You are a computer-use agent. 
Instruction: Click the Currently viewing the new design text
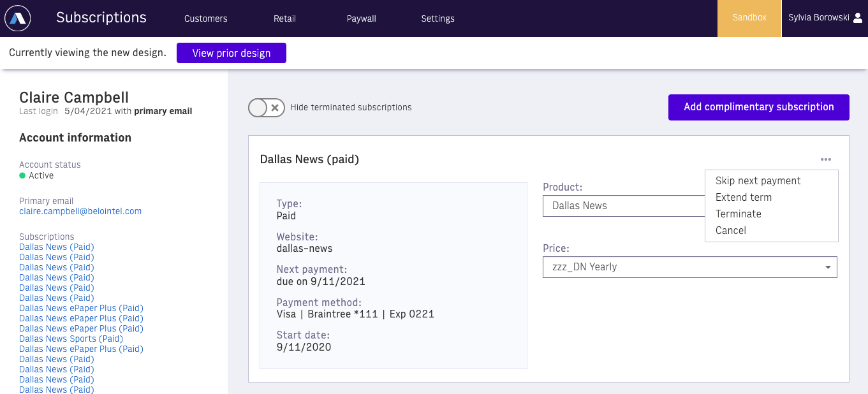point(87,53)
